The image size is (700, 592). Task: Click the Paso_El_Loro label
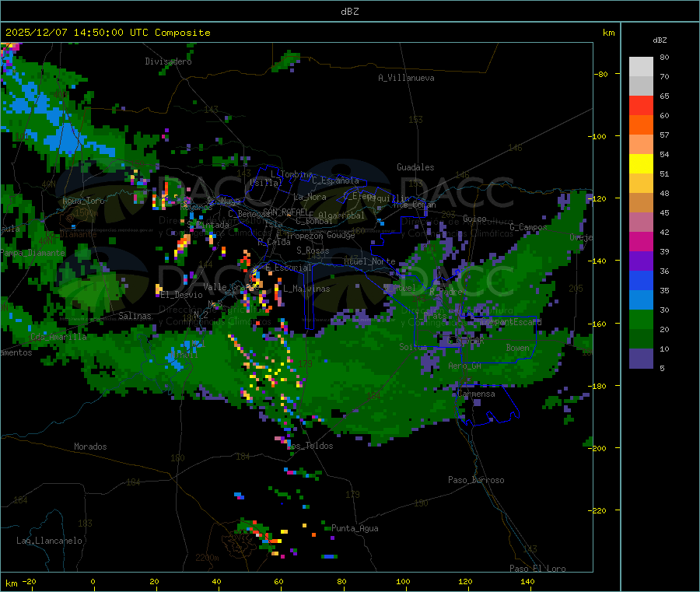tap(538, 569)
